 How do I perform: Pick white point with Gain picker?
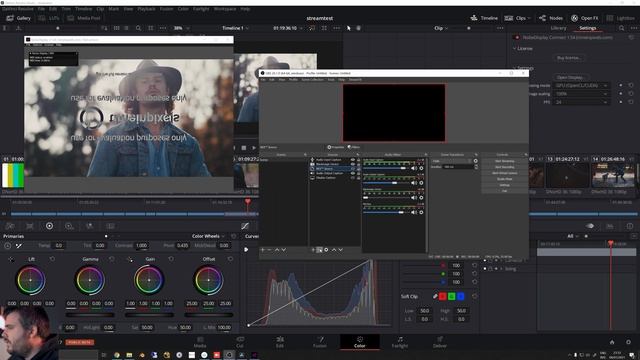130,259
